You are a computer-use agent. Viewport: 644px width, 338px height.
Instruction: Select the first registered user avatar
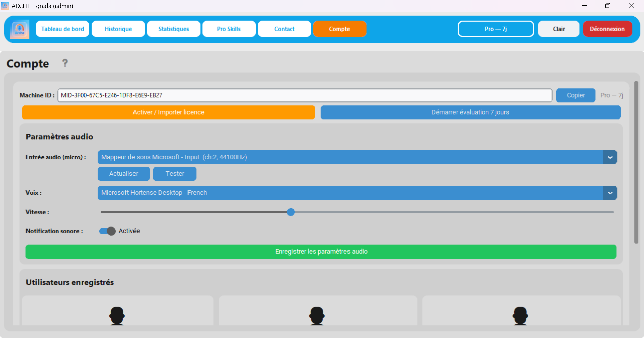[117, 316]
